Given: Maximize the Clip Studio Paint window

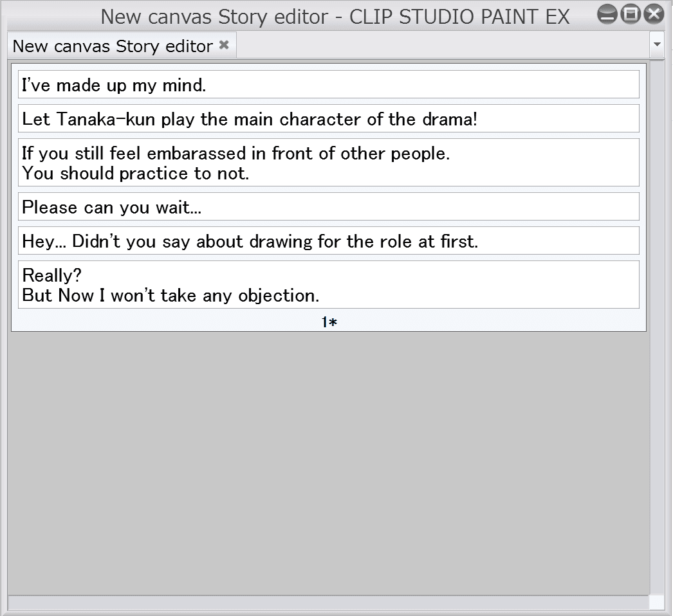Looking at the screenshot, I should 631,14.
